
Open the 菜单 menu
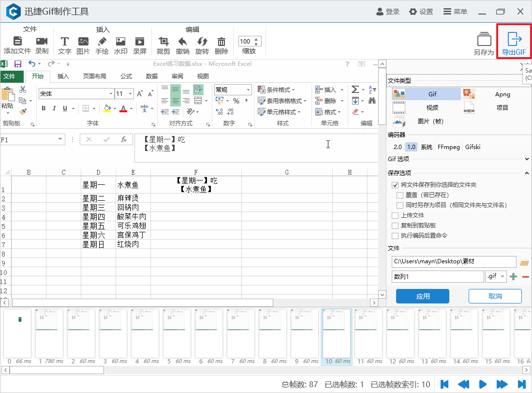point(455,12)
